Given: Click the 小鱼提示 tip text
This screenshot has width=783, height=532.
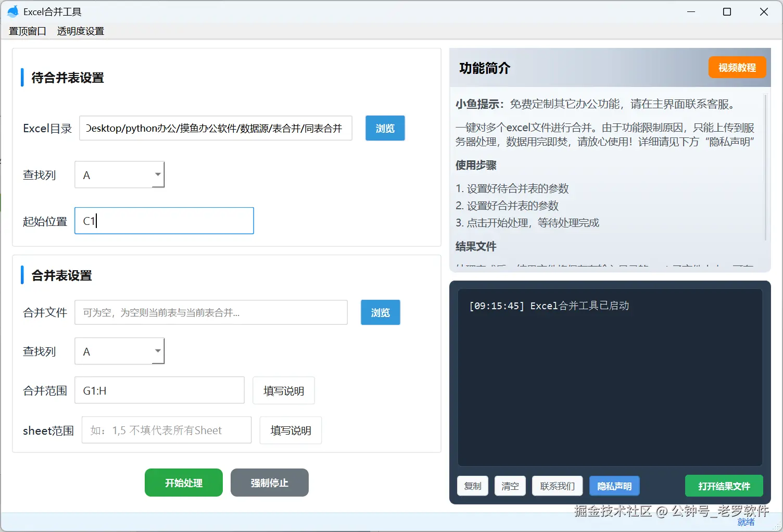Looking at the screenshot, I should pyautogui.click(x=596, y=104).
